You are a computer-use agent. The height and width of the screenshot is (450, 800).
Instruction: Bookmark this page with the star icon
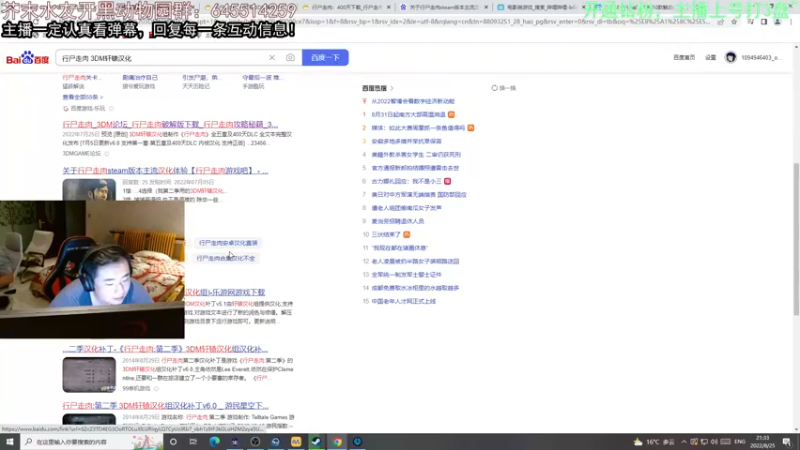point(734,22)
